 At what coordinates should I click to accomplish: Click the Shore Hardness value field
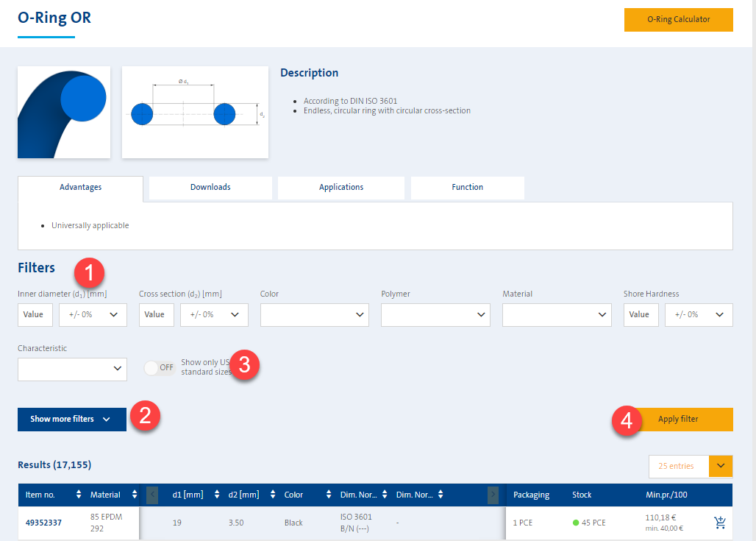640,314
